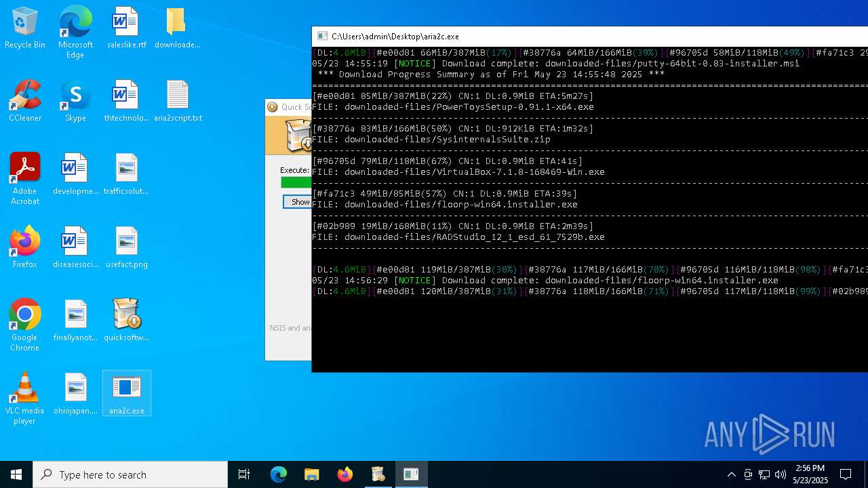The height and width of the screenshot is (488, 868).
Task: Click the Quick Software installer title bar
Action: pos(289,107)
